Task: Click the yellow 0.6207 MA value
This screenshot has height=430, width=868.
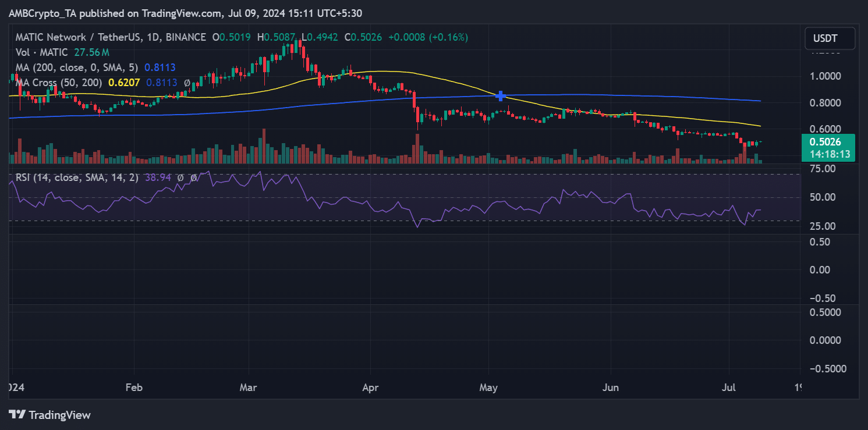Action: (x=125, y=83)
